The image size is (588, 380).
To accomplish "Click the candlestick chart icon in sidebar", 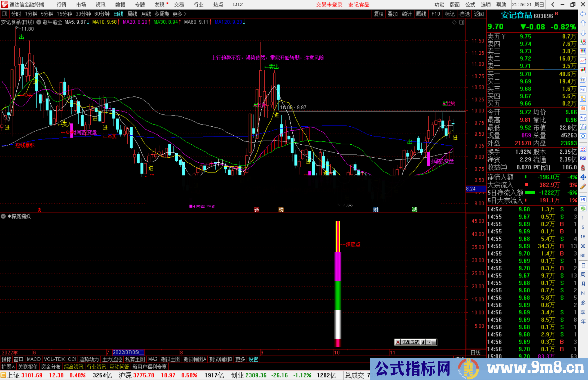I will point(583,70).
